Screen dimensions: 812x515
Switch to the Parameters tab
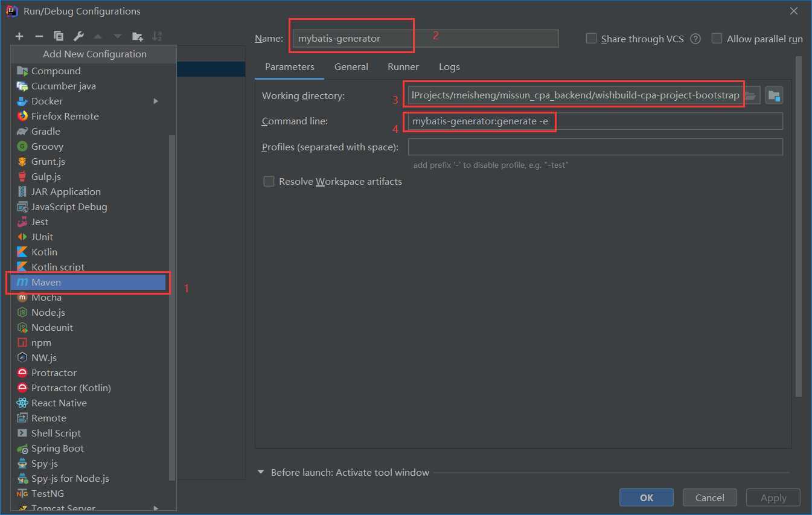[x=290, y=66]
